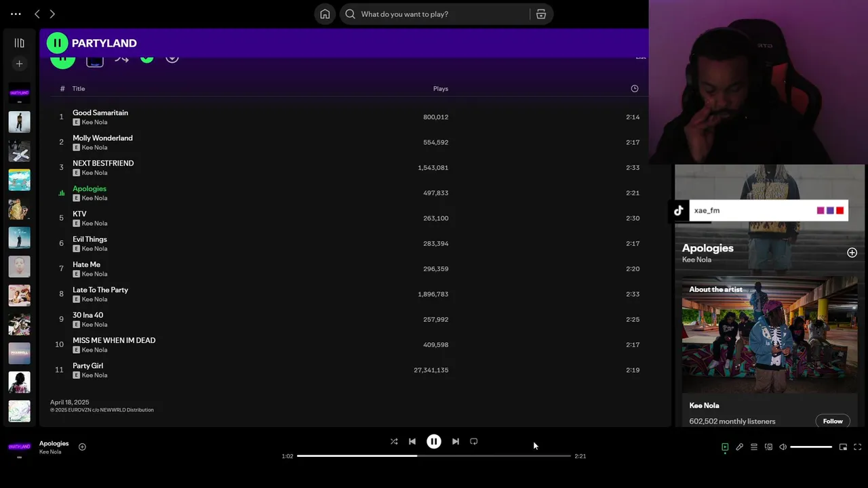Viewport: 868px width, 488px height.
Task: Click the search magnifier icon
Action: [351, 14]
